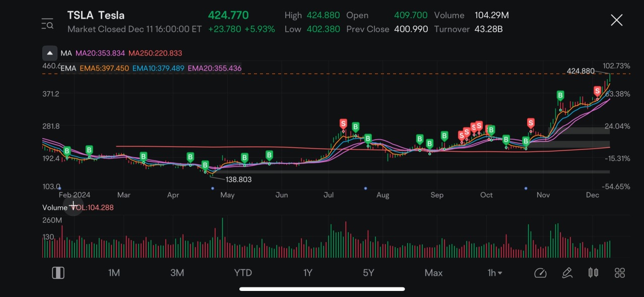
Task: Tap the 102.73% axis label
Action: coord(616,66)
